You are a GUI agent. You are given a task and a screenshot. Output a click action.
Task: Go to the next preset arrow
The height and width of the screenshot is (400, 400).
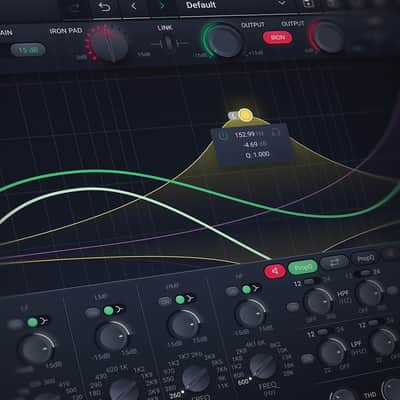pyautogui.click(x=162, y=6)
